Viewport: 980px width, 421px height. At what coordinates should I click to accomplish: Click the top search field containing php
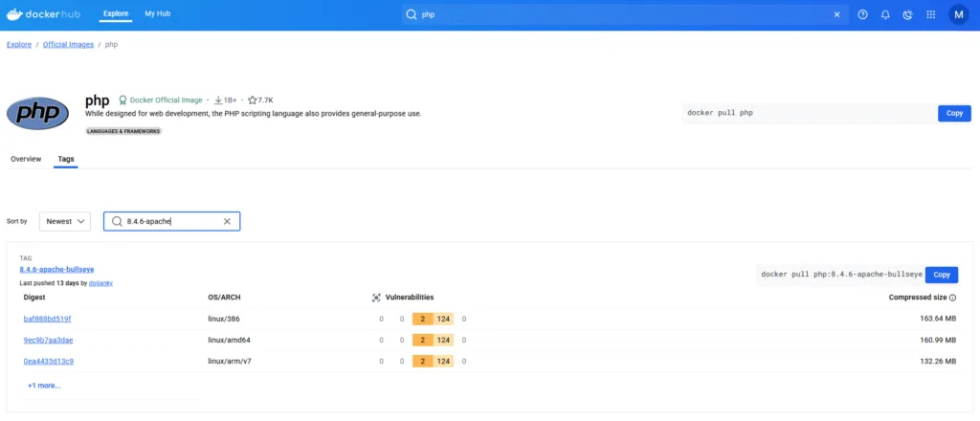point(625,14)
